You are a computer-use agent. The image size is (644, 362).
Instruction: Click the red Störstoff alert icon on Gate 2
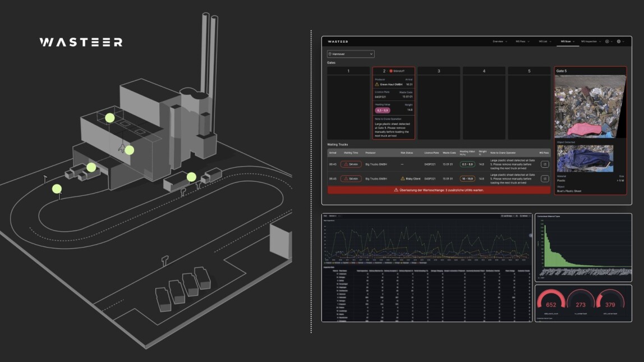[x=390, y=71]
